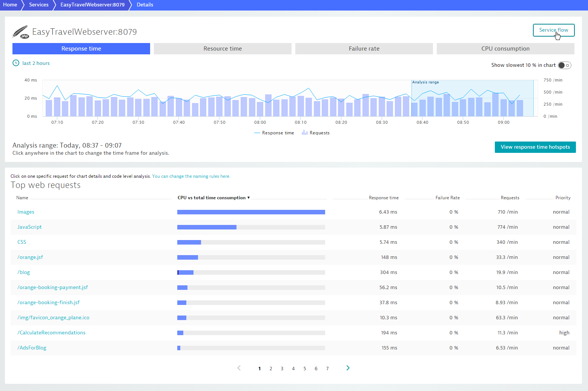Viewport: 588px width, 391px height.
Task: Open the JavaScript web request
Action: [x=29, y=227]
